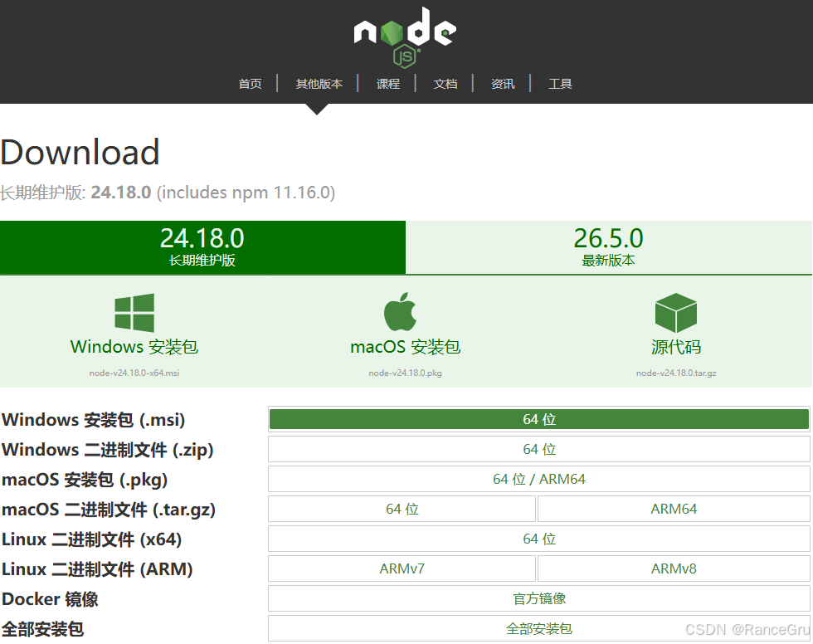The height and width of the screenshot is (644, 813).
Task: Switch to the 26.5.0 最新版本 tab
Action: (609, 247)
